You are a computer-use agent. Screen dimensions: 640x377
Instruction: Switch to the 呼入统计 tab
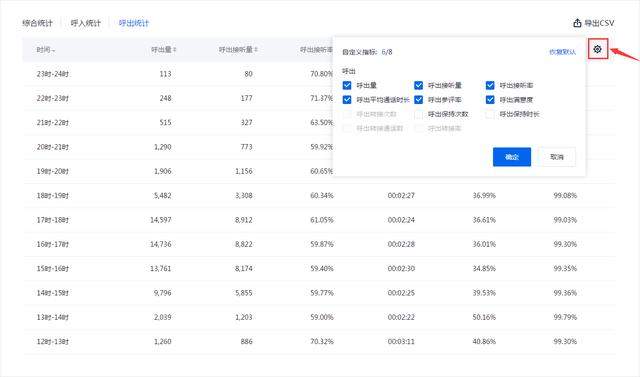(x=85, y=23)
